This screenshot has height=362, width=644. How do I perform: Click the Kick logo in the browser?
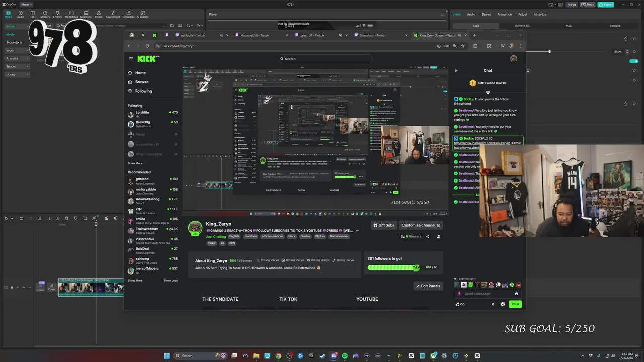[x=148, y=59]
